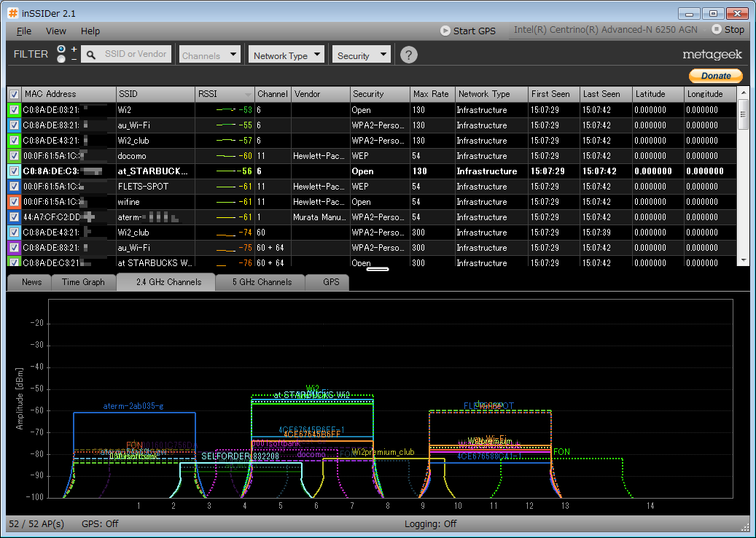Uncheck the FLETS-SPOT network checkbox

pyautogui.click(x=14, y=187)
